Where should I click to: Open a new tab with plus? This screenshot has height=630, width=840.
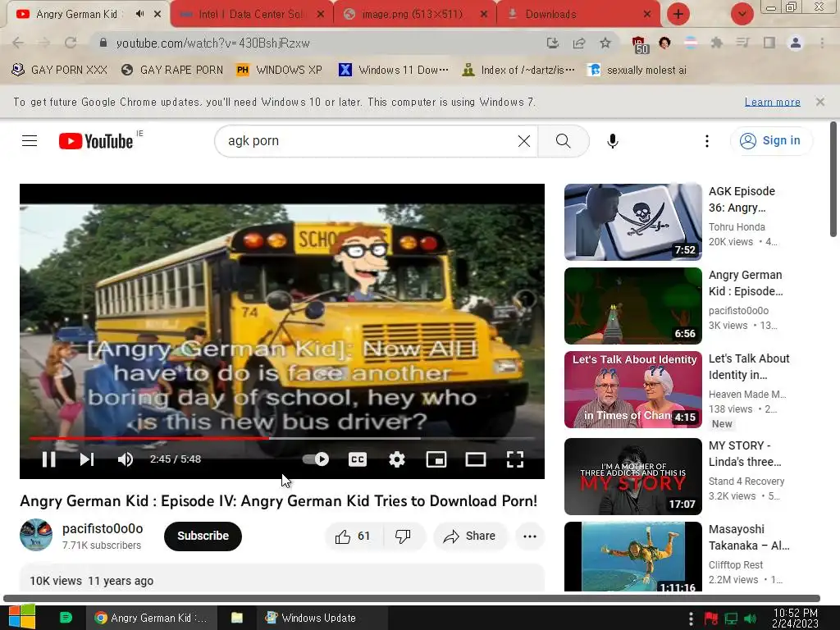[678, 14]
